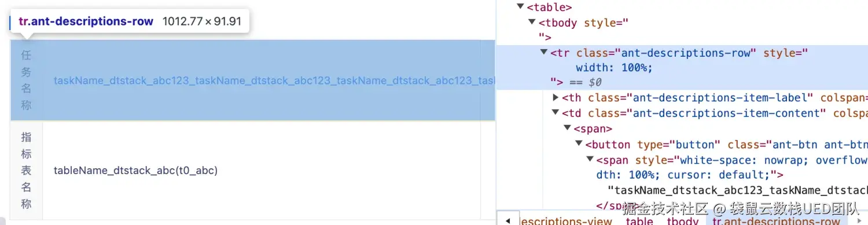Select 'escriptions-view' breadcrumb item

pyautogui.click(x=566, y=221)
